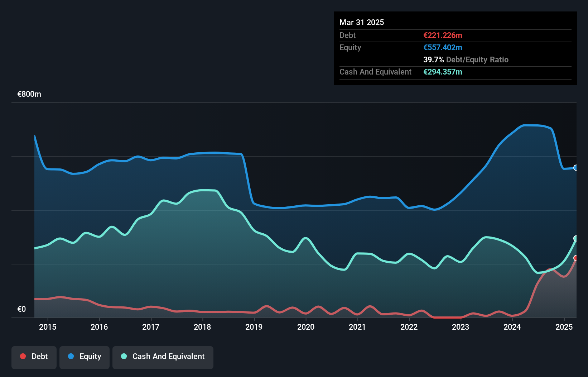The image size is (588, 377).
Task: Pick the 2023 x-axis label
Action: click(x=461, y=327)
